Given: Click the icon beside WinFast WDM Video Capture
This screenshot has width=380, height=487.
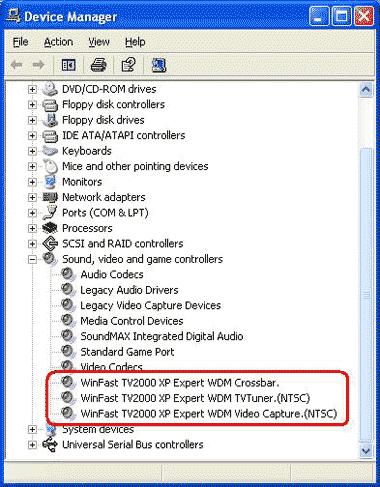Looking at the screenshot, I should tap(68, 413).
